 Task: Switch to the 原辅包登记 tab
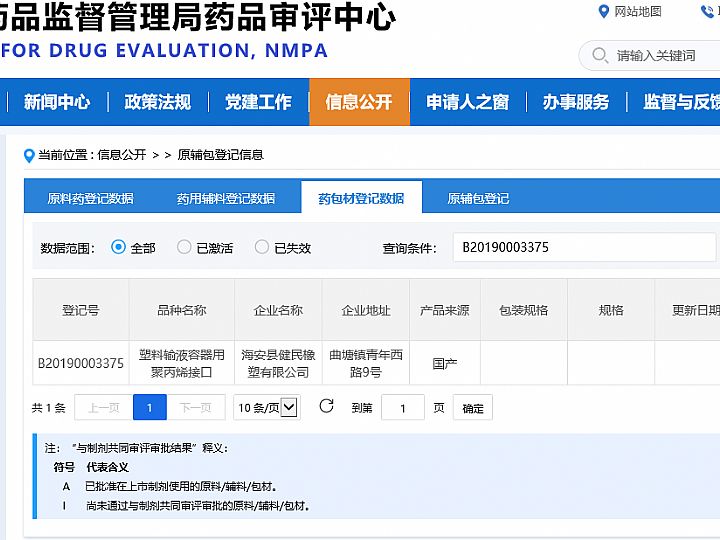pyautogui.click(x=478, y=198)
